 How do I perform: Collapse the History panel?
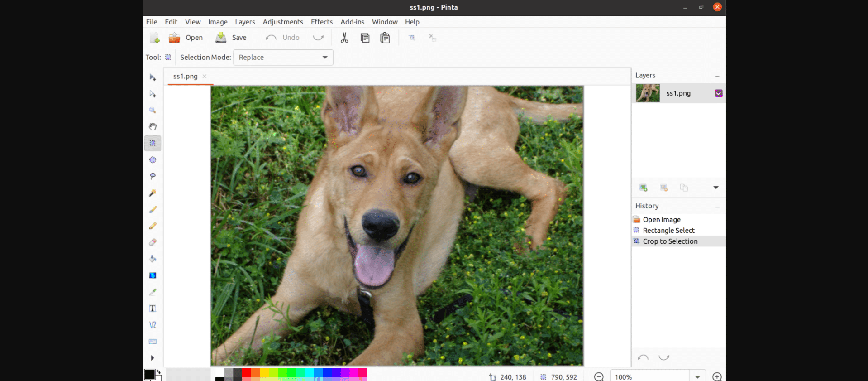(x=717, y=207)
